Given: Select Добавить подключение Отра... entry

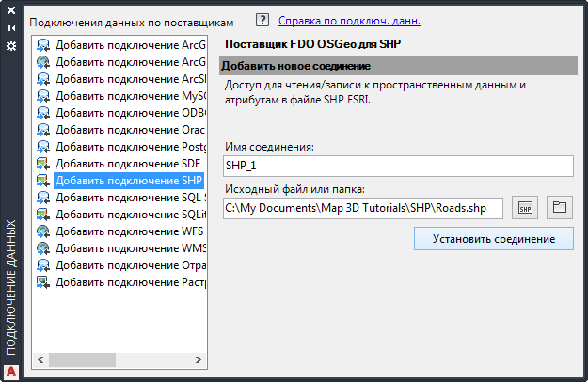Looking at the screenshot, I should [131, 265].
